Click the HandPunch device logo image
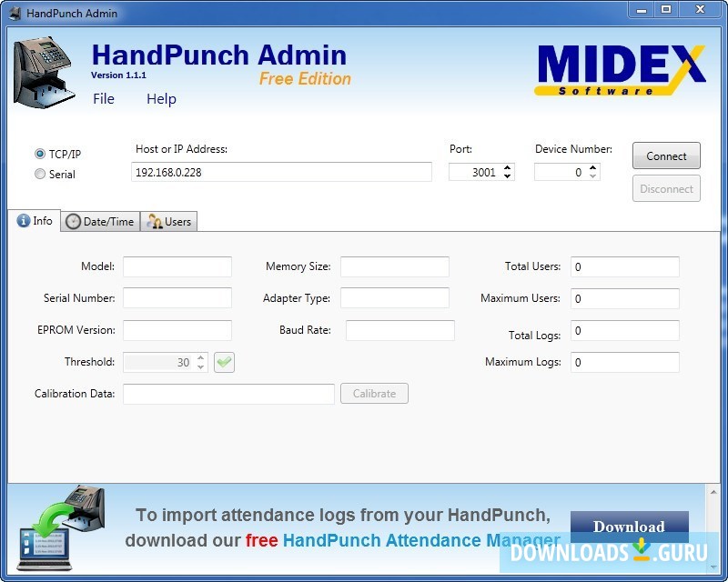This screenshot has width=728, height=582. 44,72
